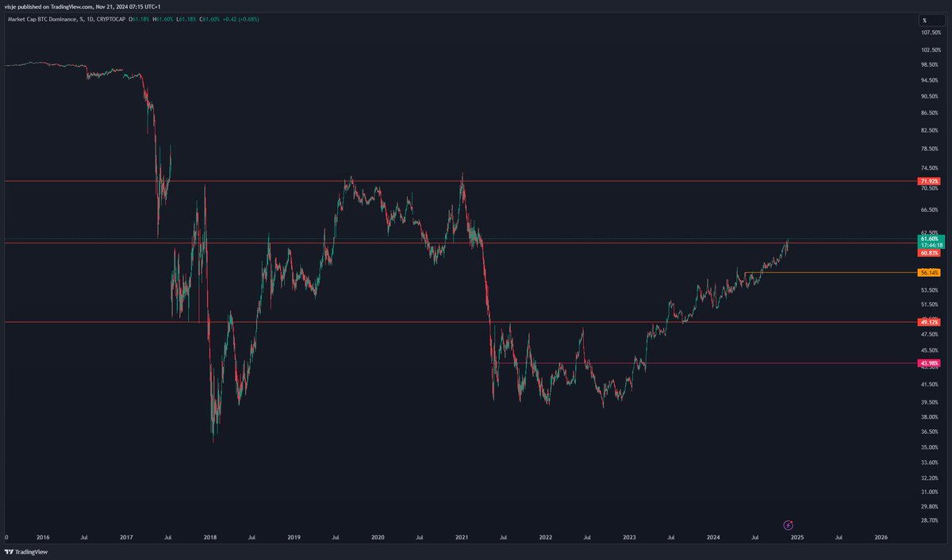Click the 36.50% price axis label
This screenshot has height=560, width=952.
click(930, 432)
